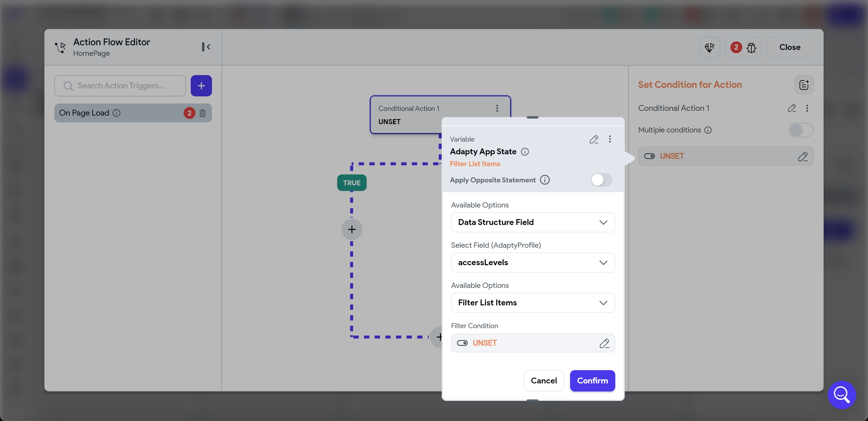
Task: Enable the Multiple conditions toggle
Action: coord(801,130)
